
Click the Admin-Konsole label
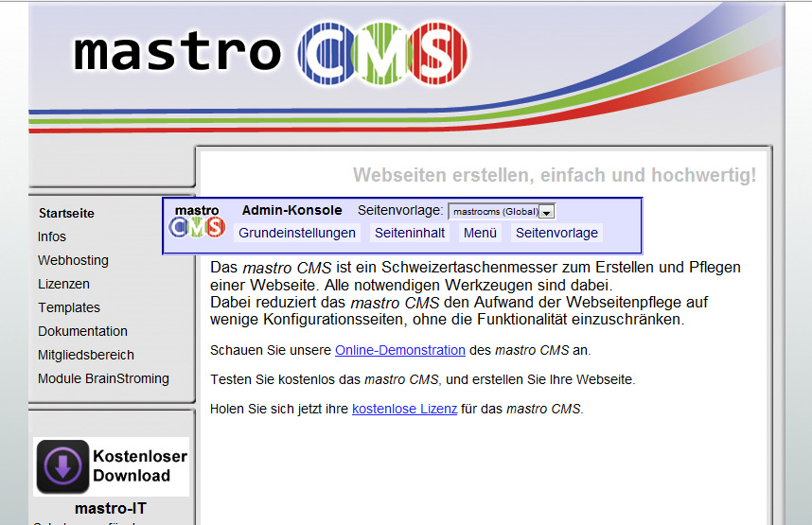point(292,210)
